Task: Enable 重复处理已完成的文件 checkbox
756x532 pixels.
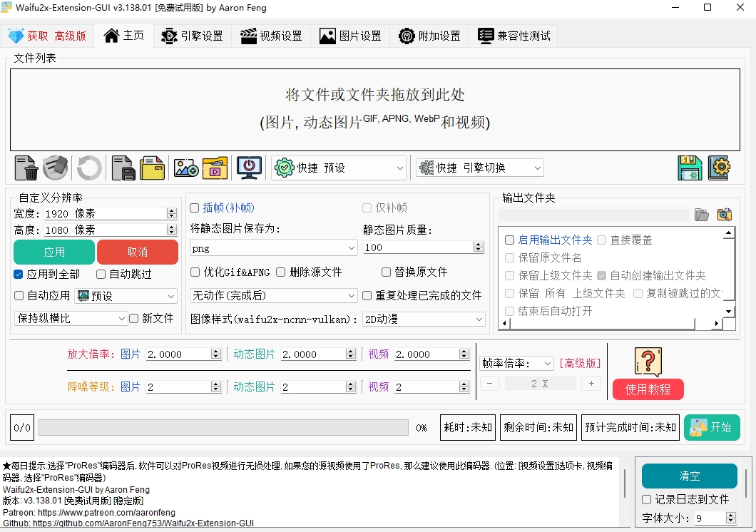Action: [367, 295]
